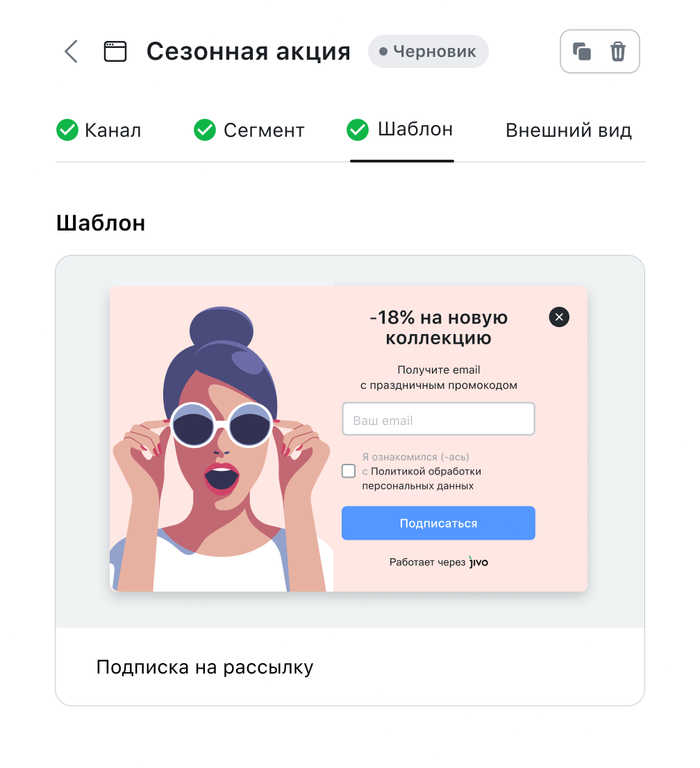Open the Внешний вид tab

(569, 131)
